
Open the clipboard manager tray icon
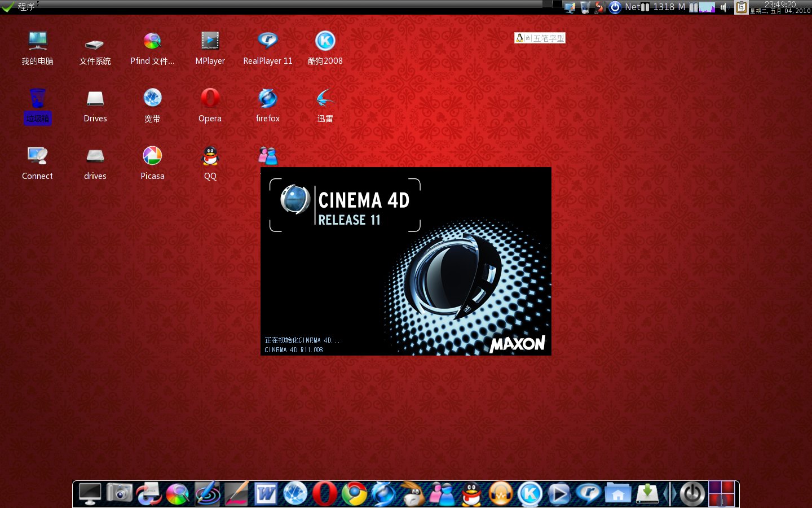(x=742, y=7)
